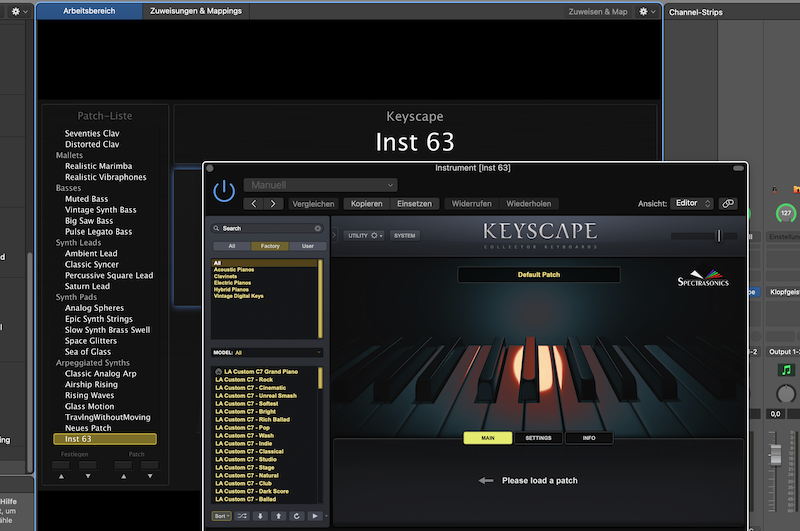Clear the Keyscape search field with X icon

click(x=318, y=229)
